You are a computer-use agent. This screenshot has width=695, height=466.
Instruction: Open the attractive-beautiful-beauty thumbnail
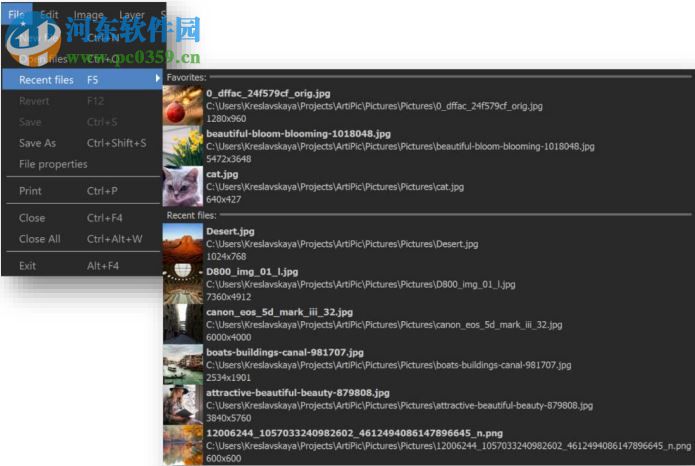click(183, 405)
